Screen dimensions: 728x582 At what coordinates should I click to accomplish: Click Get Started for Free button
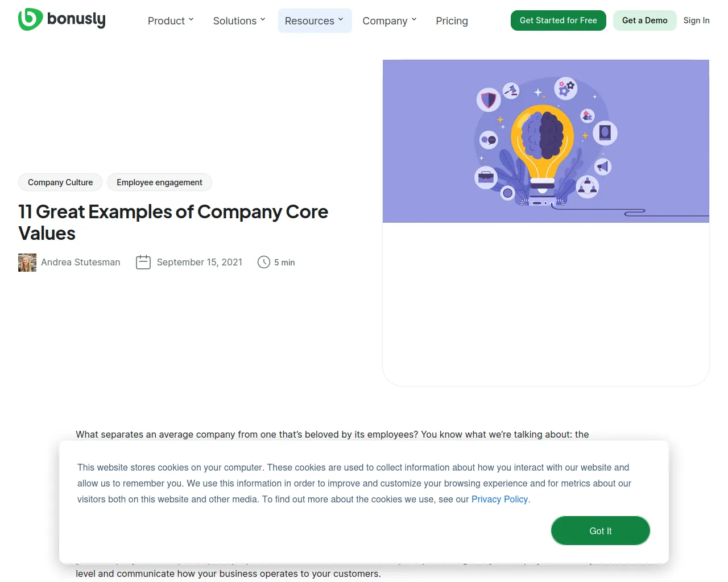pos(558,20)
